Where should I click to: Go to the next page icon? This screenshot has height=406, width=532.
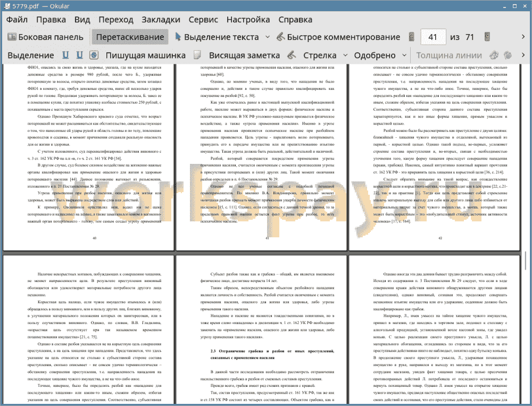487,37
